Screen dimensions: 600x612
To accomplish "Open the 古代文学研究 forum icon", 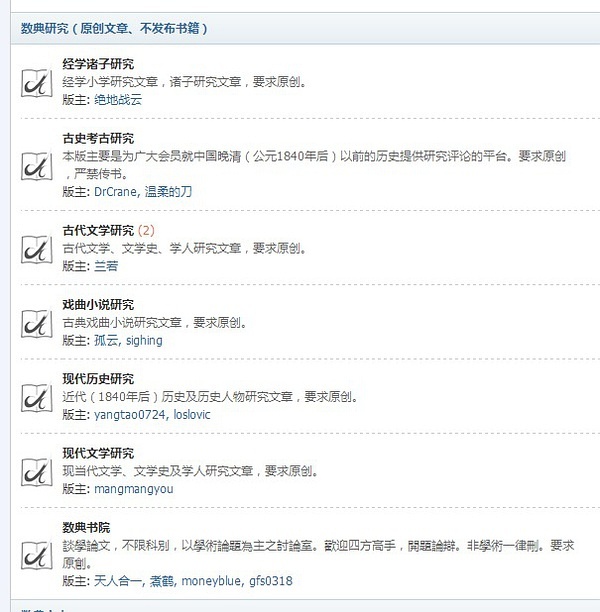I will (x=37, y=249).
